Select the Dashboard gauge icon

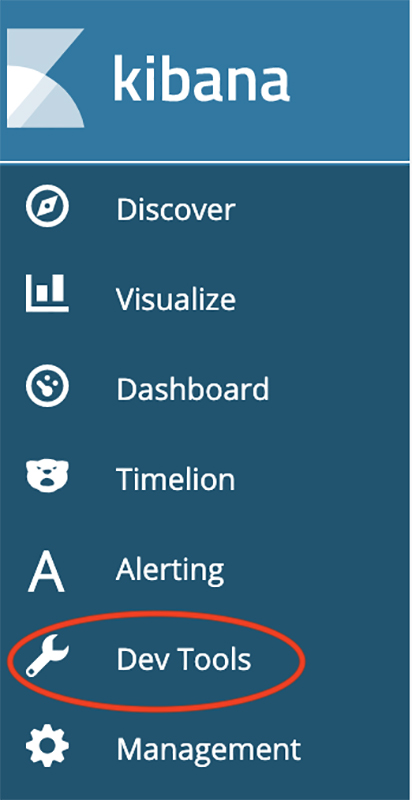[x=47, y=385]
